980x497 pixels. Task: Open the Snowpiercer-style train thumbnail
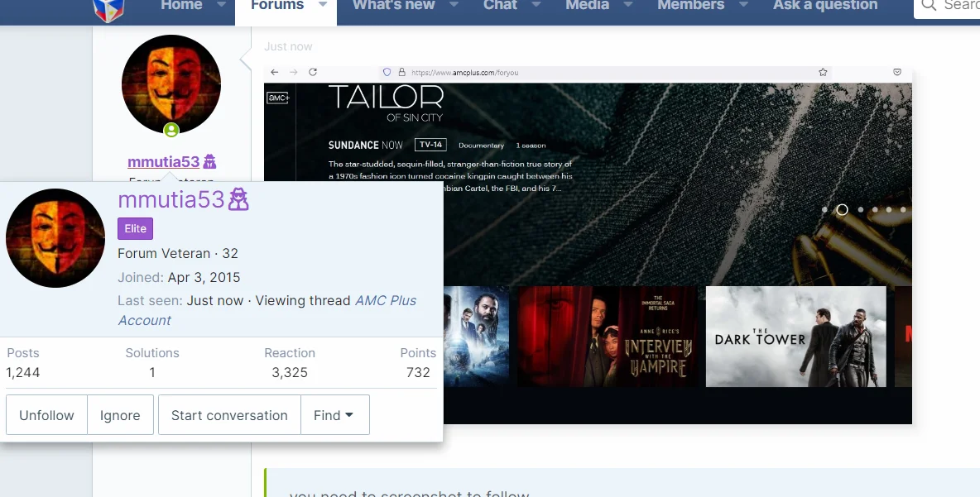pyautogui.click(x=476, y=337)
